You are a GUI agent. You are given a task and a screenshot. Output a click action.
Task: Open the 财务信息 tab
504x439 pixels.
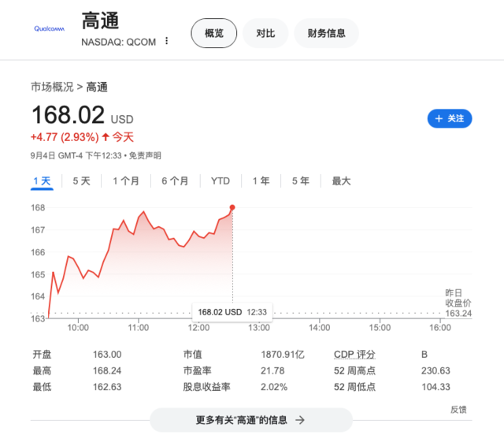[x=326, y=33]
